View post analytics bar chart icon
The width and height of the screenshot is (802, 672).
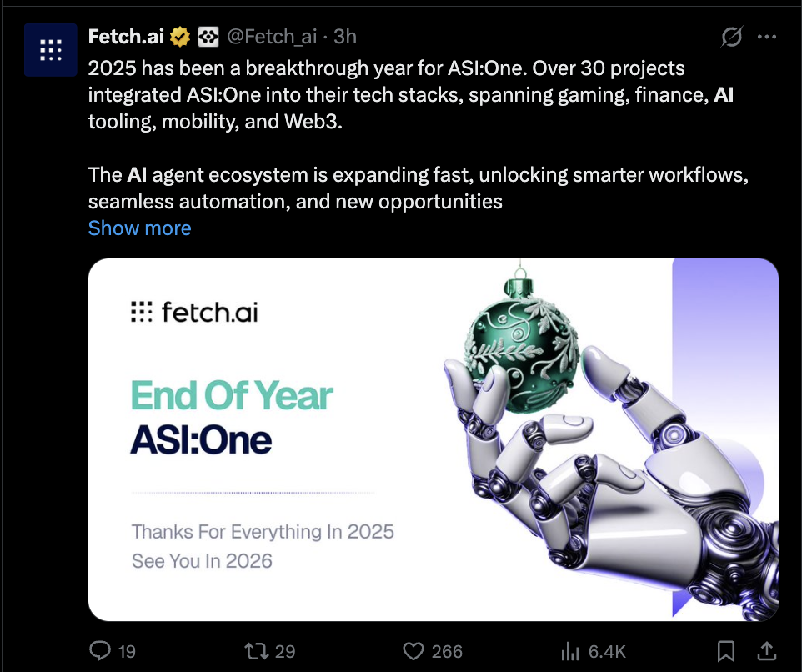pos(569,651)
